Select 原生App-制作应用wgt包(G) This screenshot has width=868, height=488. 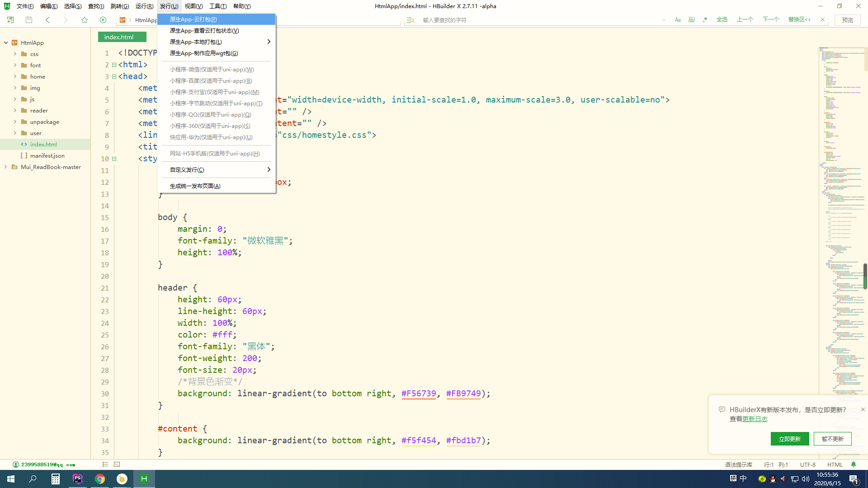(216, 53)
